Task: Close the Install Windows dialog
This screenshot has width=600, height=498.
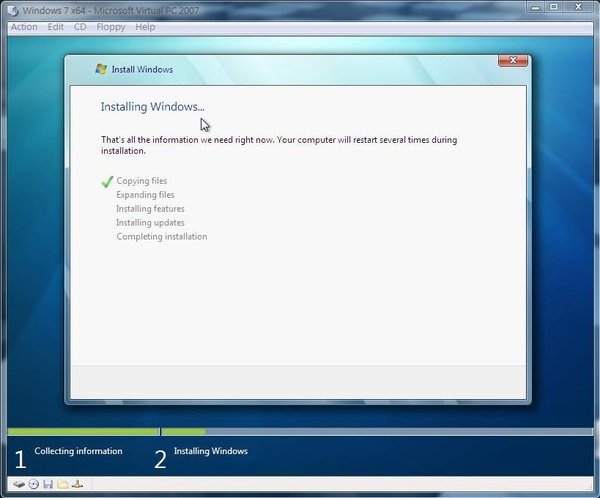Action: pos(513,60)
